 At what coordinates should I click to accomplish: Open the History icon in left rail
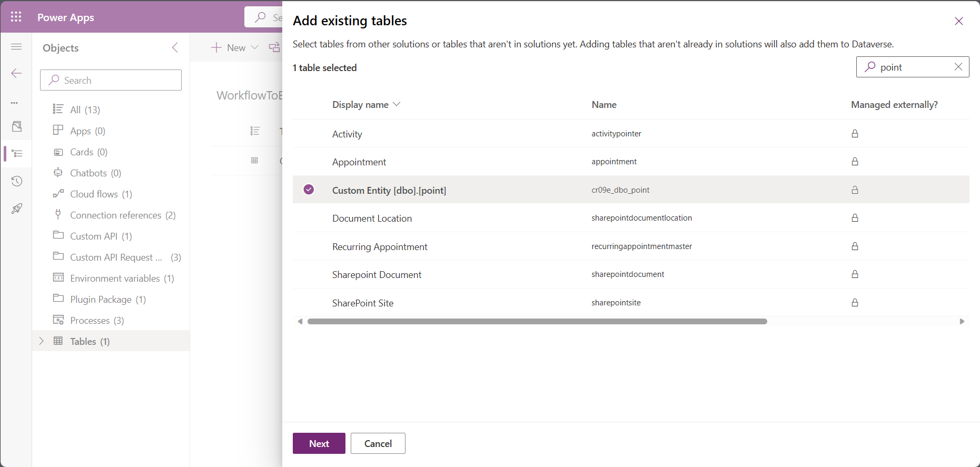coord(17,181)
